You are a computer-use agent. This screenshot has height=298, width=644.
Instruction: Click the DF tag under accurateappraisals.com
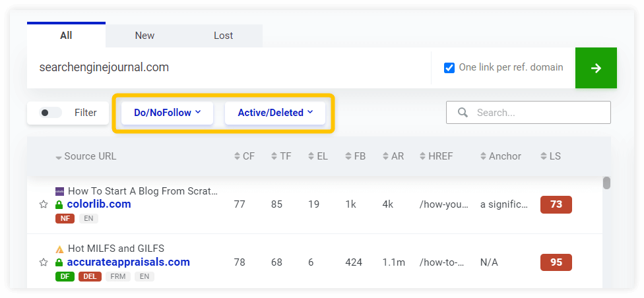coord(65,277)
